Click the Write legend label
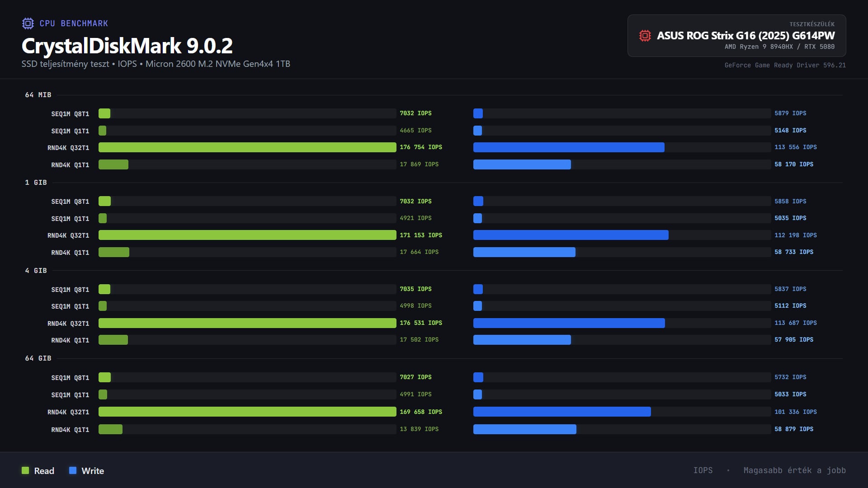This screenshot has height=488, width=868. click(x=93, y=471)
